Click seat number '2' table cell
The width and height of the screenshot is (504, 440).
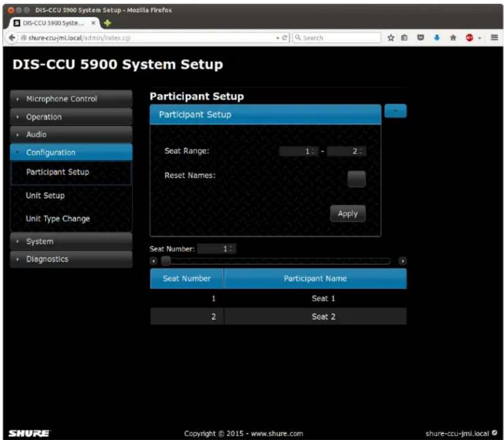pyautogui.click(x=187, y=316)
